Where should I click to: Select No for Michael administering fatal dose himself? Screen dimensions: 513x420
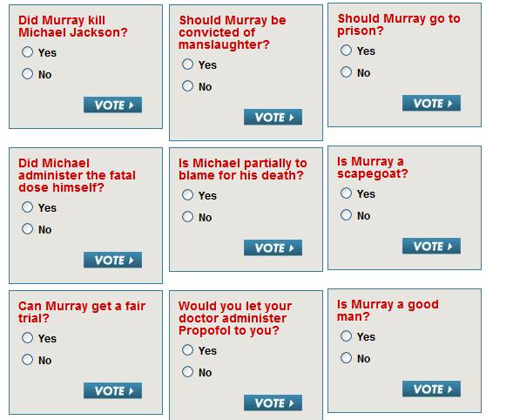(28, 229)
